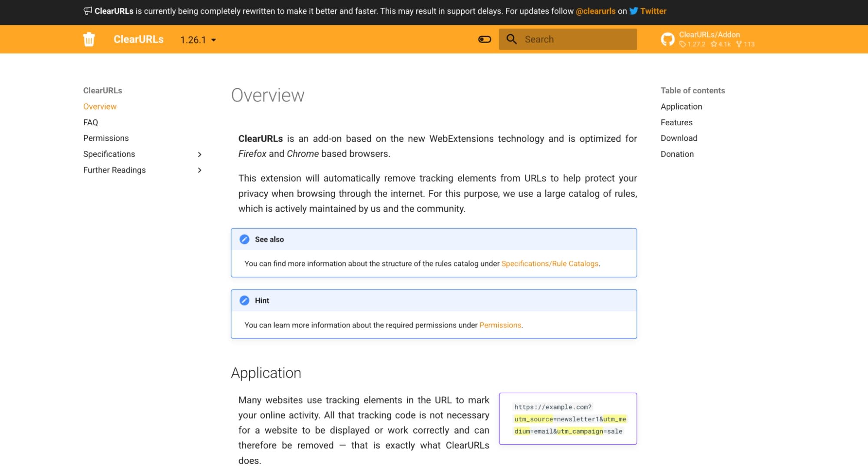The image size is (868, 468).
Task: Click the fork icon showing 113
Action: coord(739,44)
